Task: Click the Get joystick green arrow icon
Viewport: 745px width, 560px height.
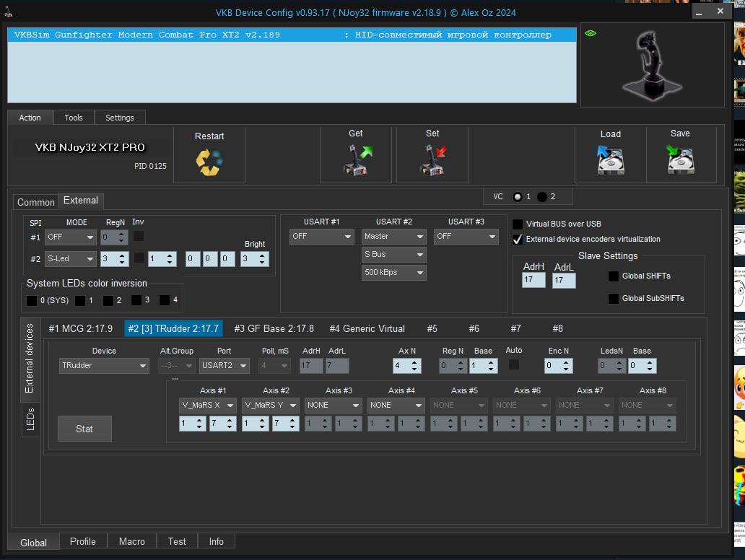Action: coord(357,159)
